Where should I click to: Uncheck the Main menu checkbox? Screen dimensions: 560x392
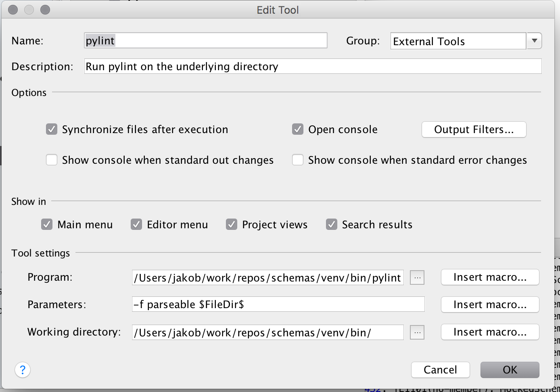click(47, 224)
